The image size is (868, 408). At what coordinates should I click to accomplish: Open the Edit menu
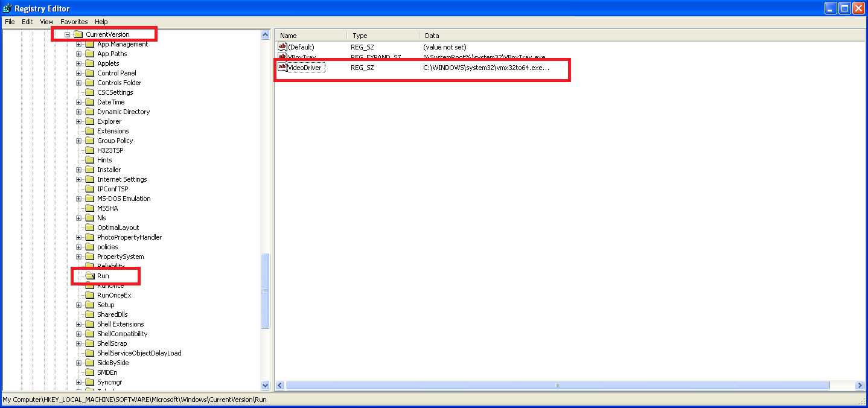(27, 22)
